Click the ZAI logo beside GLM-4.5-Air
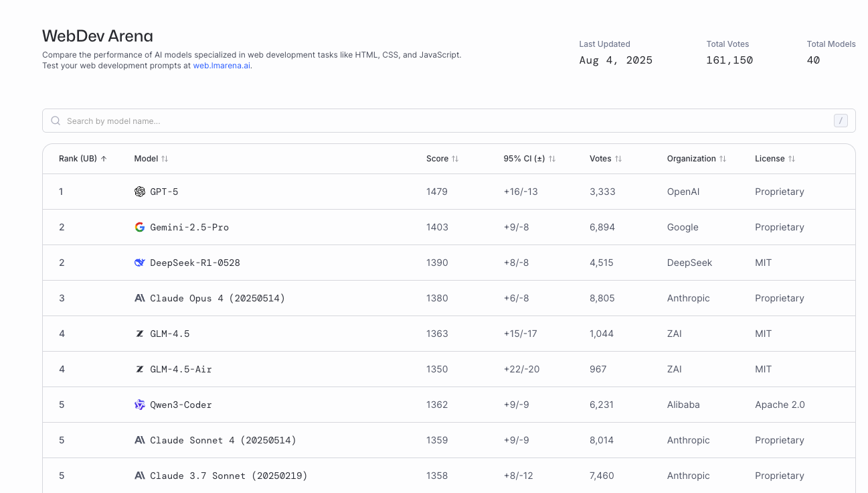Image resolution: width=868 pixels, height=493 pixels. pyautogui.click(x=140, y=369)
